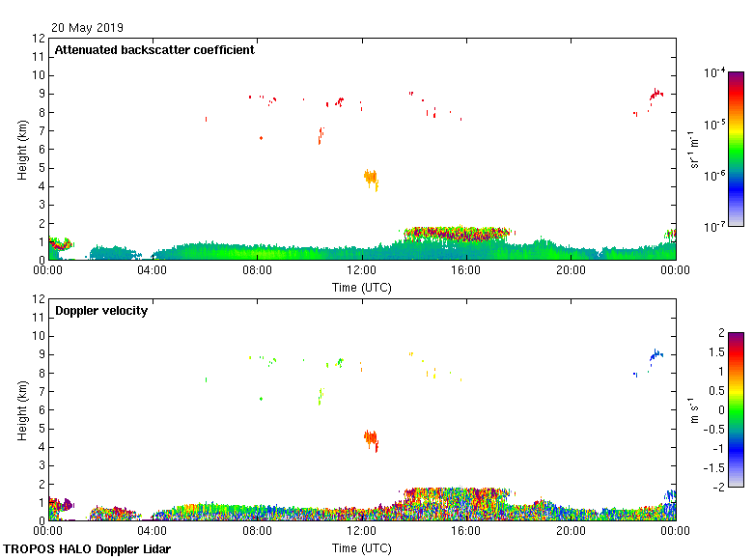The width and height of the screenshot is (753, 560).
Task: Click the 20:00 tick below the Doppler plot
Action: coord(570,531)
